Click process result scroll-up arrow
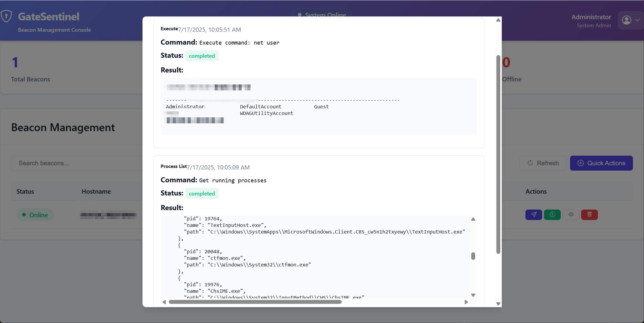The width and height of the screenshot is (644, 323). click(x=473, y=219)
